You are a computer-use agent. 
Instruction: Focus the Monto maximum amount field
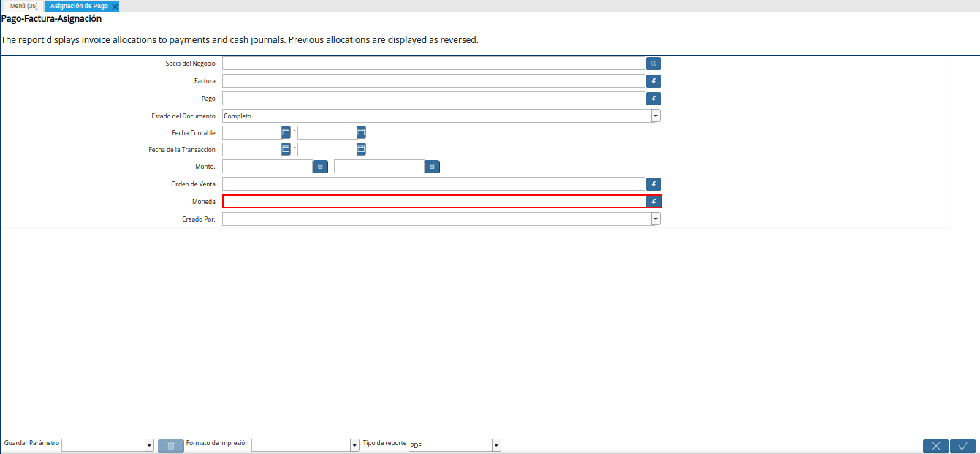379,167
